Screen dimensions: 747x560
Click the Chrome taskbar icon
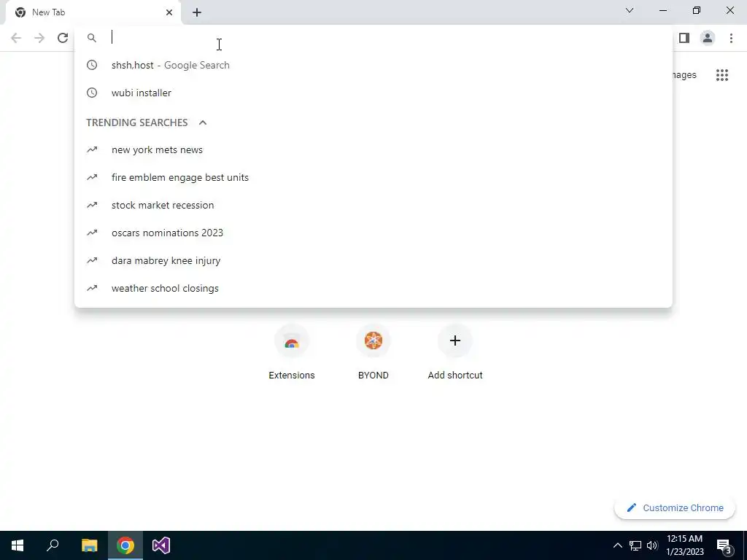(x=125, y=545)
